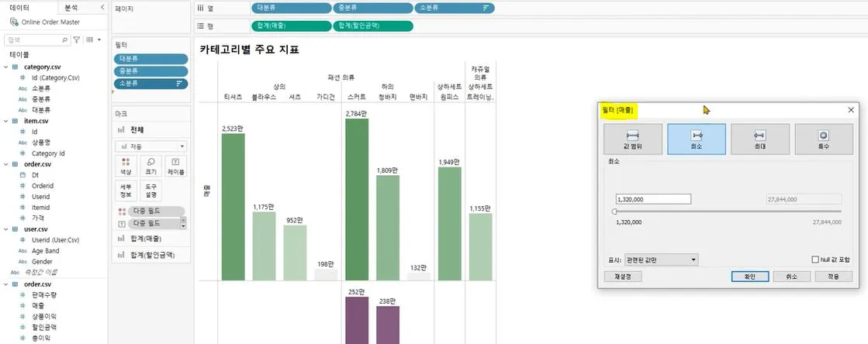Collapse the data pane with the chevron
This screenshot has width=868, height=344.
(102, 7)
